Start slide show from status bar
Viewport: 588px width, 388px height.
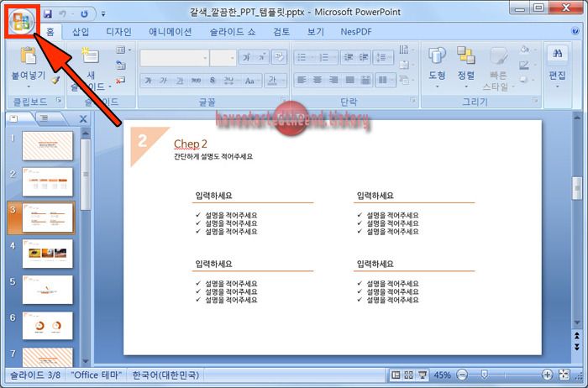[x=423, y=375]
